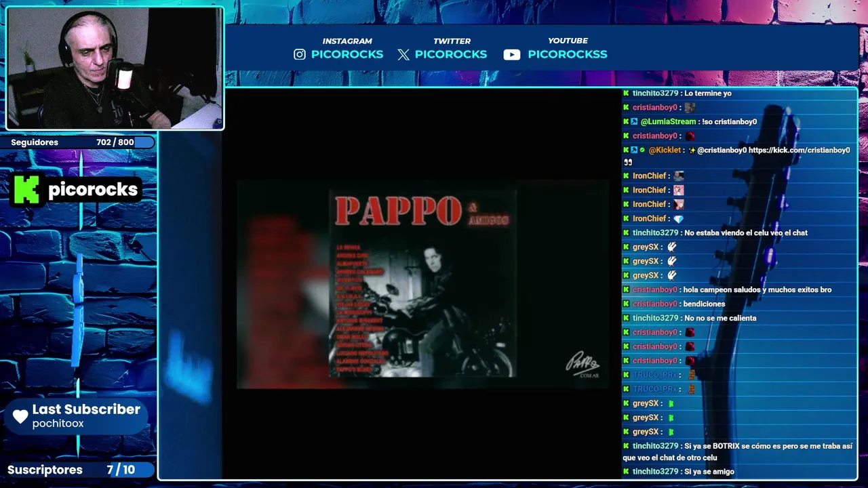868x488 pixels.
Task: Click the Instagram logo icon in the banner
Action: tap(300, 54)
